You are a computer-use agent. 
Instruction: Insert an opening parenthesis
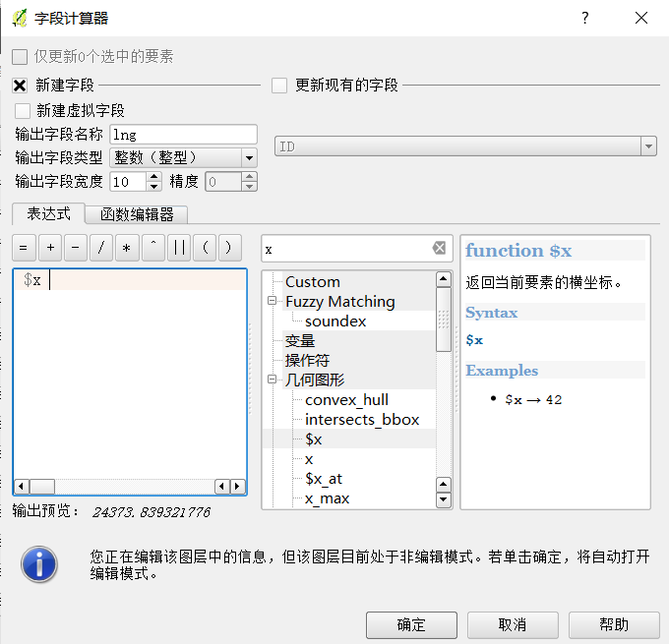click(x=205, y=248)
